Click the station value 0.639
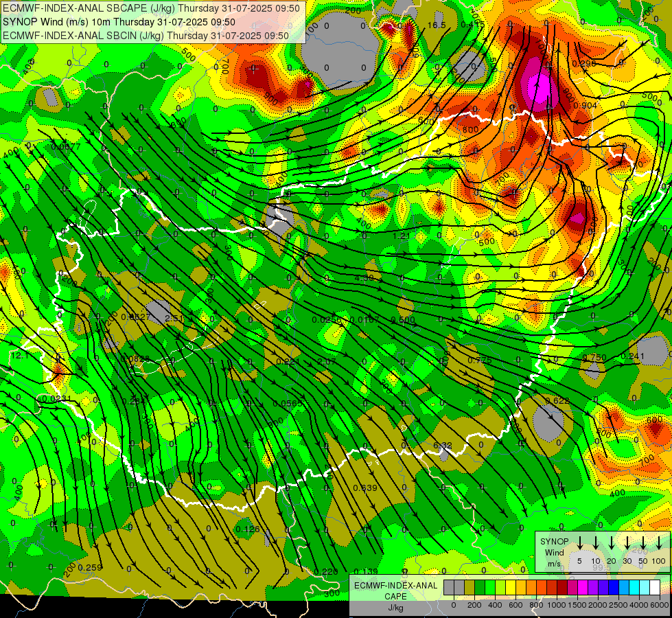The height and width of the screenshot is (618, 672). 365,488
